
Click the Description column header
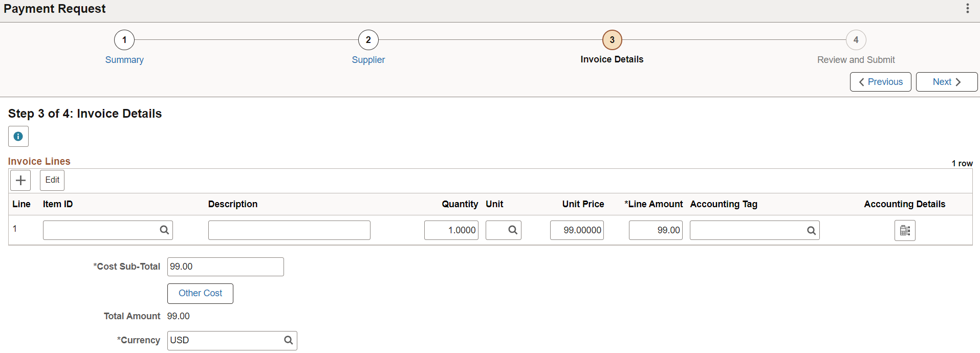(233, 204)
